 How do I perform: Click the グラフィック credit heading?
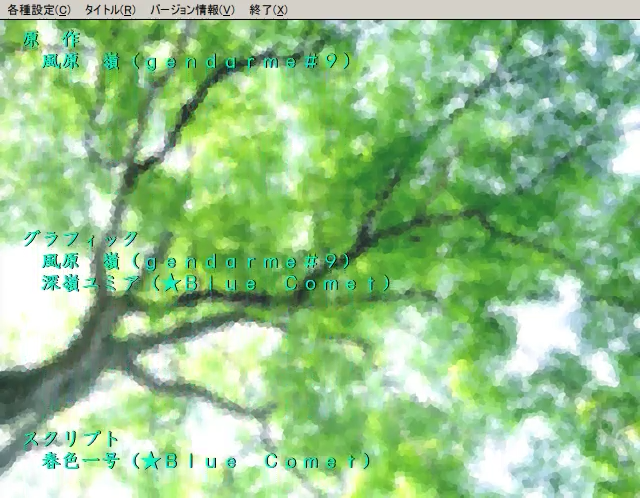[x=81, y=239]
